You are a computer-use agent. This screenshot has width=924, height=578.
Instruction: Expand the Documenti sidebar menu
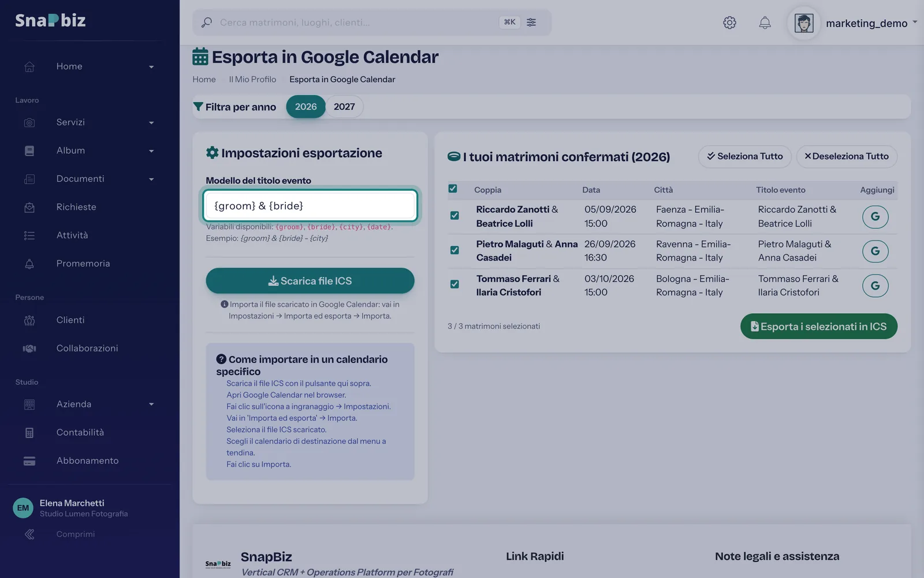[x=151, y=179]
